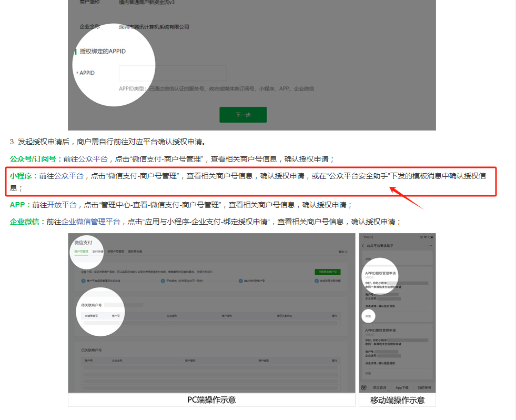The width and height of the screenshot is (516, 420).
Task: Select the 多商户号管理 tab
Action: tap(116, 252)
